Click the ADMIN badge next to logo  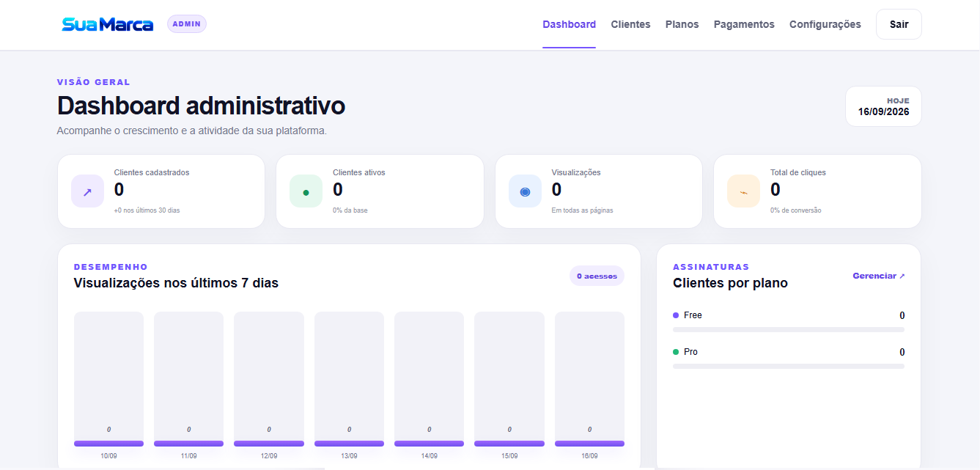[187, 24]
